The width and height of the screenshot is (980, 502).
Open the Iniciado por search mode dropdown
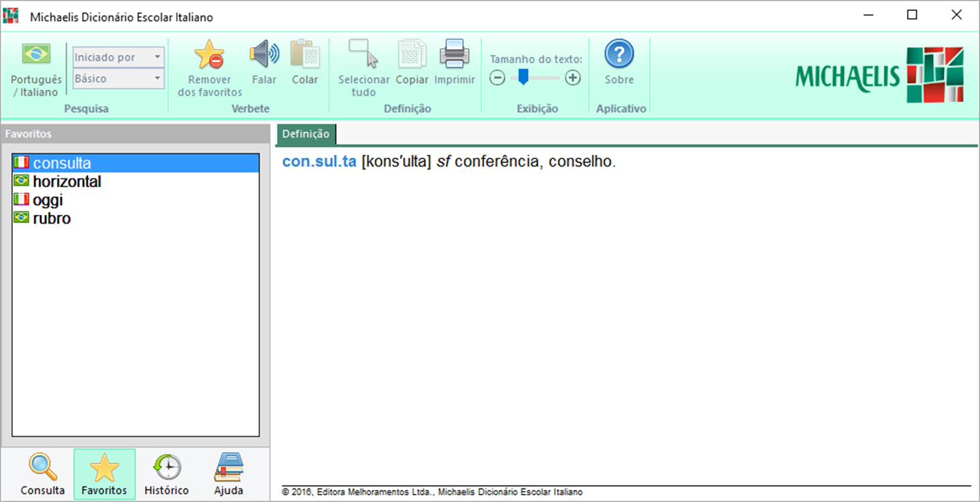(x=119, y=57)
